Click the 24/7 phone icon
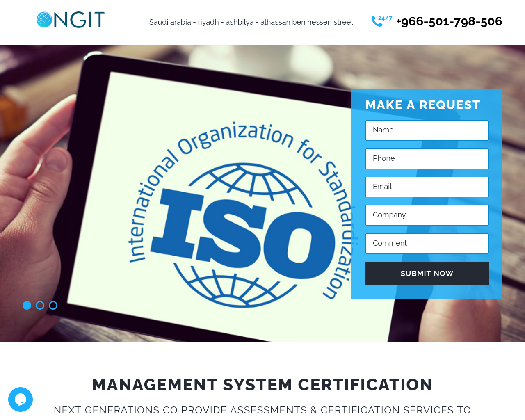Image resolution: width=525 pixels, height=420 pixels. click(382, 21)
